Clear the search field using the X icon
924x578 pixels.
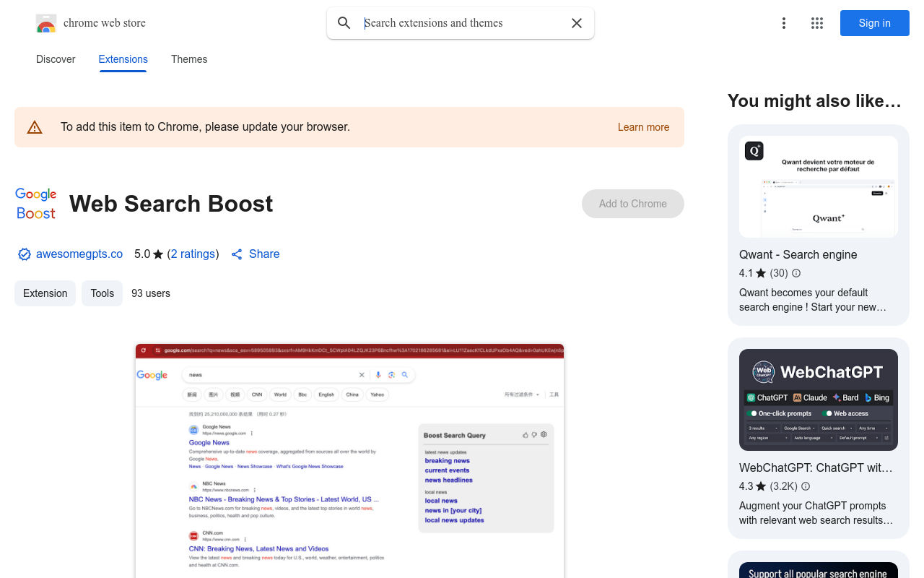tap(576, 22)
